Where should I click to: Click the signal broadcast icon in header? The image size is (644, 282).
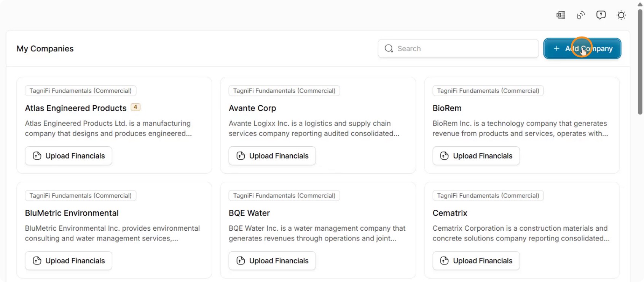pos(581,15)
